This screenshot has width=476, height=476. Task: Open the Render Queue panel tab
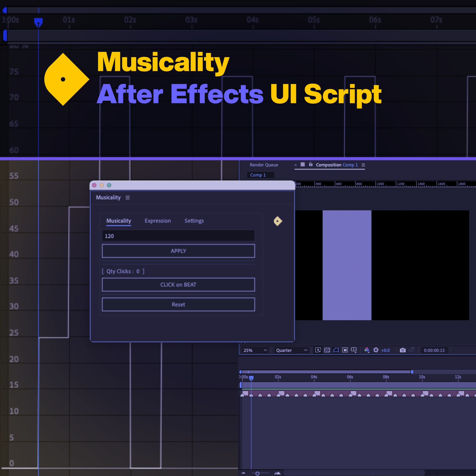(x=264, y=165)
